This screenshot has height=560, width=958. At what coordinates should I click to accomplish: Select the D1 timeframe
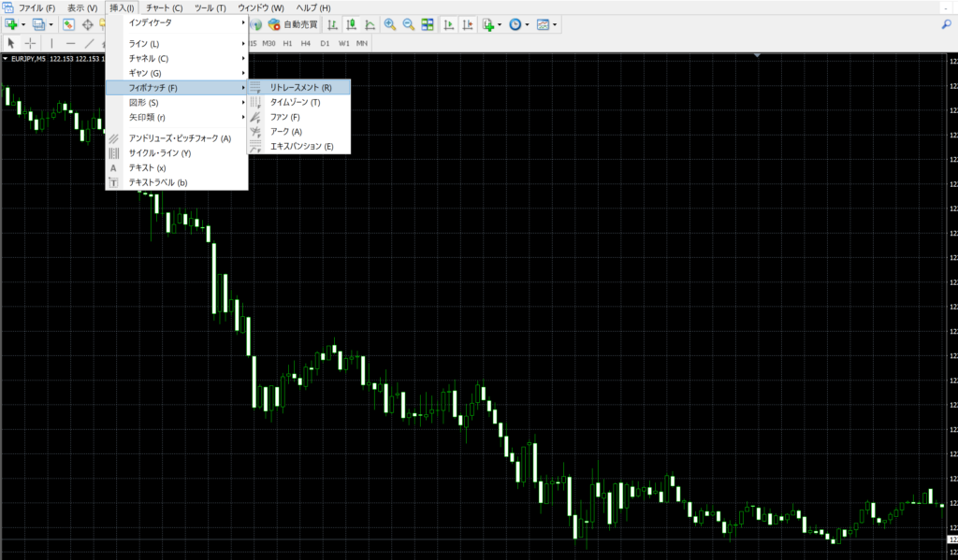click(x=325, y=43)
